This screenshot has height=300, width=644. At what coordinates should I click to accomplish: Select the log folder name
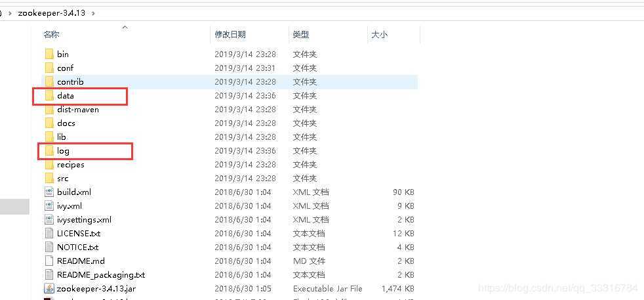pyautogui.click(x=63, y=151)
